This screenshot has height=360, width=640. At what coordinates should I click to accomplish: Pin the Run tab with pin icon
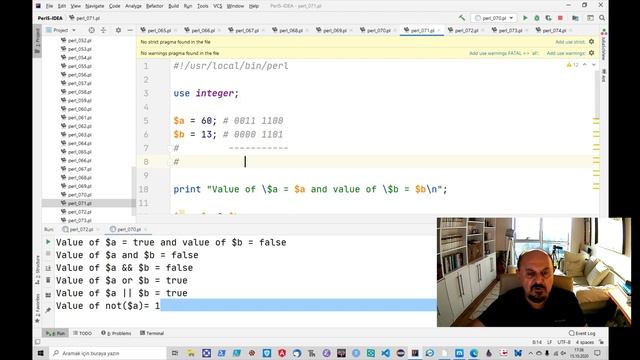click(x=48, y=310)
